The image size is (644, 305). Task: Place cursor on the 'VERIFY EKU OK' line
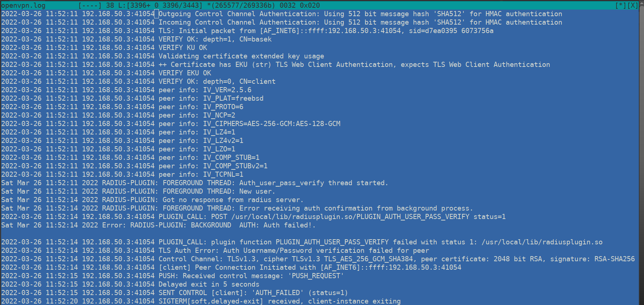(185, 73)
